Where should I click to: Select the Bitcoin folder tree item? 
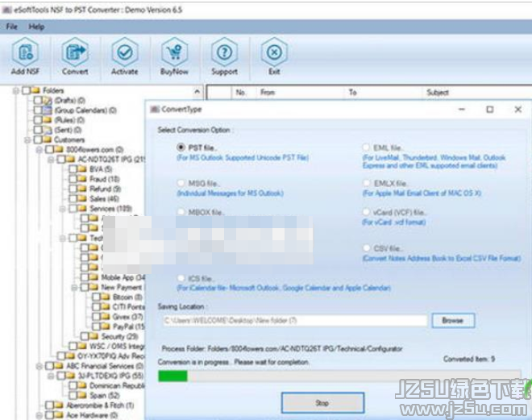127,297
